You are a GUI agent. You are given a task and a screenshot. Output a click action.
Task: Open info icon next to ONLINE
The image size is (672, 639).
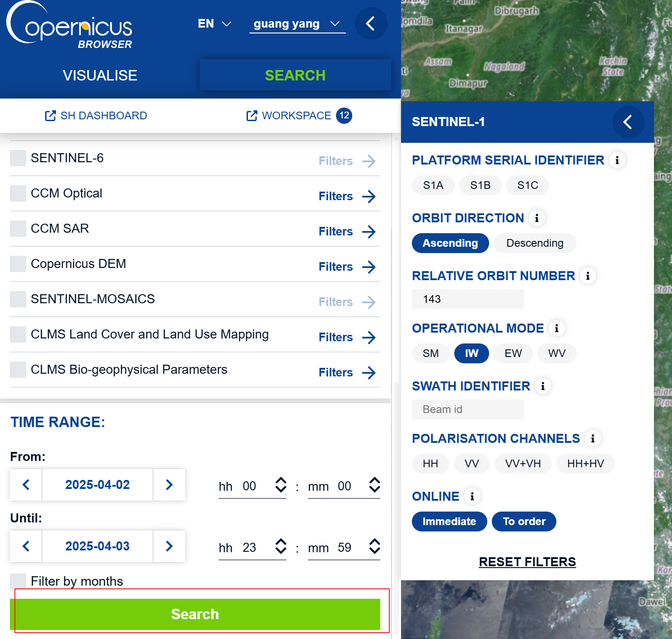tap(472, 496)
